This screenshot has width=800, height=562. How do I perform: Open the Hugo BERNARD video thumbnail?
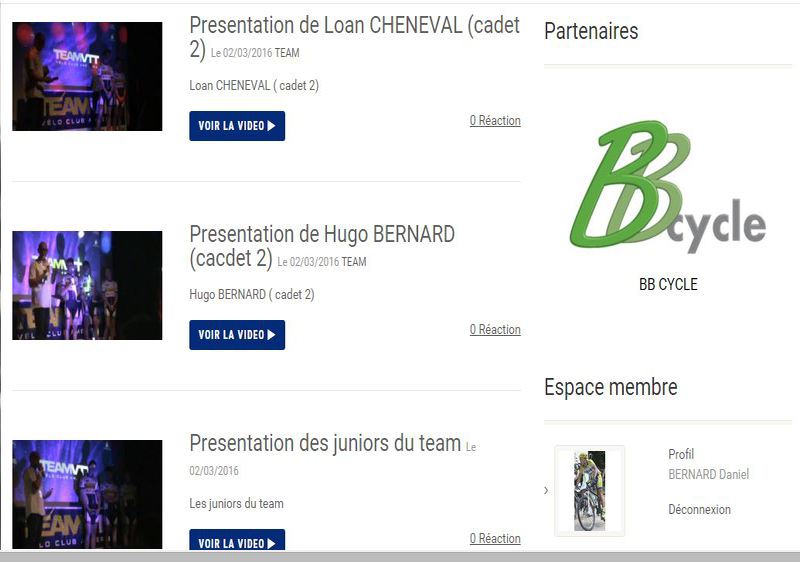coord(87,286)
